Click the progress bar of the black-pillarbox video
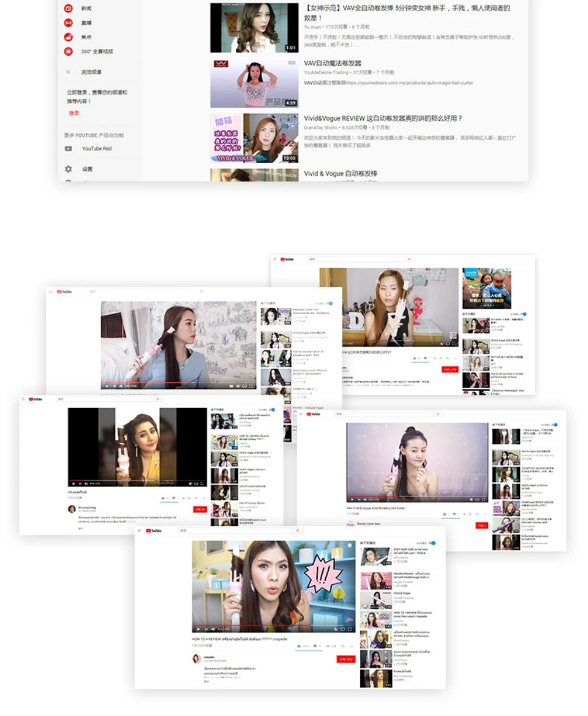Image resolution: width=588 pixels, height=716 pixels. (x=137, y=480)
